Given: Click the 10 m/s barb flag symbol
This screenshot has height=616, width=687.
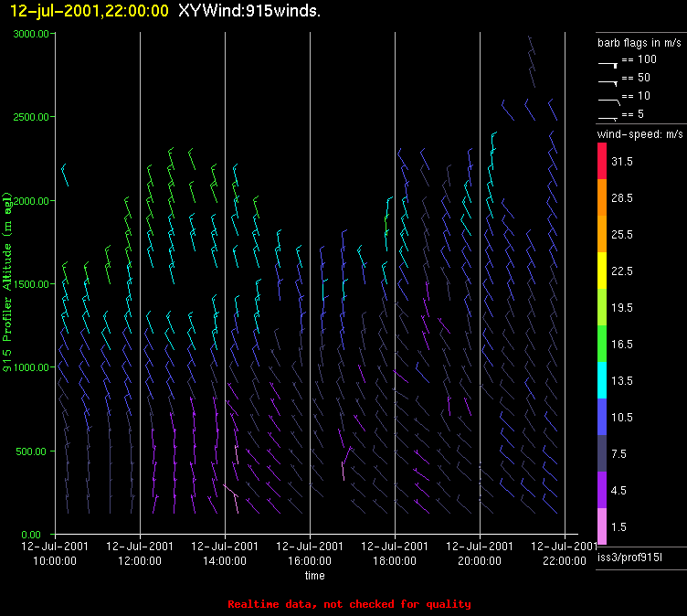Looking at the screenshot, I should (608, 100).
